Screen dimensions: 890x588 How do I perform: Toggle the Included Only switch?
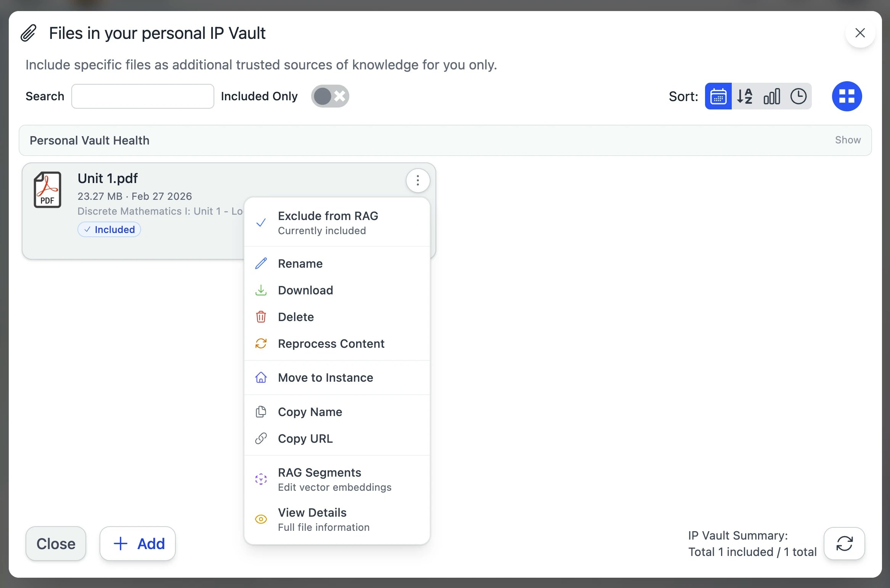coord(329,96)
